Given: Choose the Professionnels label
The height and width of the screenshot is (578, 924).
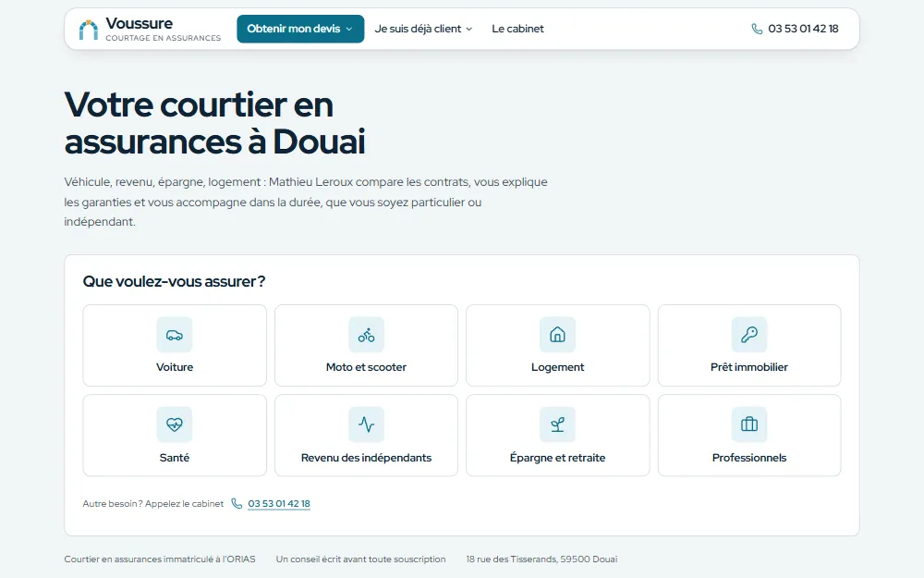Looking at the screenshot, I should coord(749,458).
